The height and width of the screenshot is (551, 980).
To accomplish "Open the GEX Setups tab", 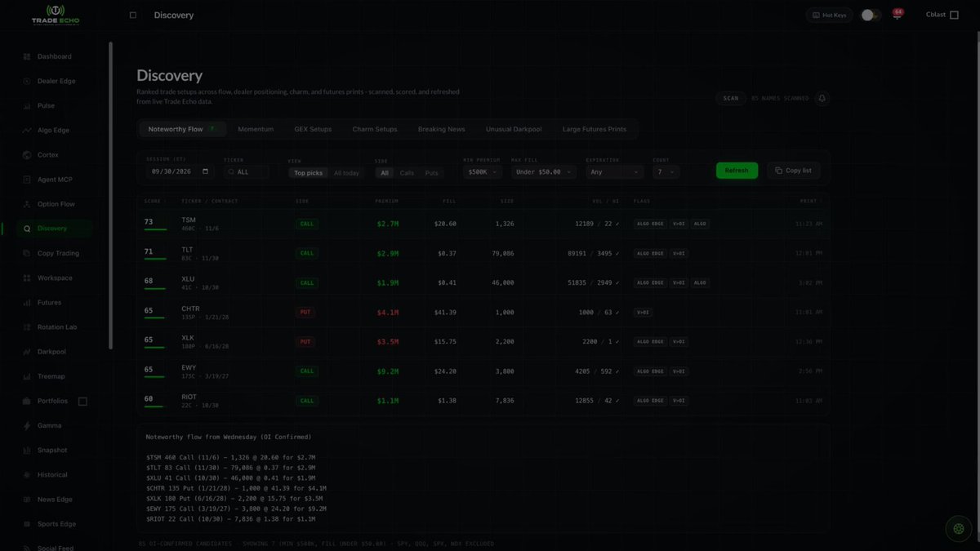I will (x=313, y=129).
